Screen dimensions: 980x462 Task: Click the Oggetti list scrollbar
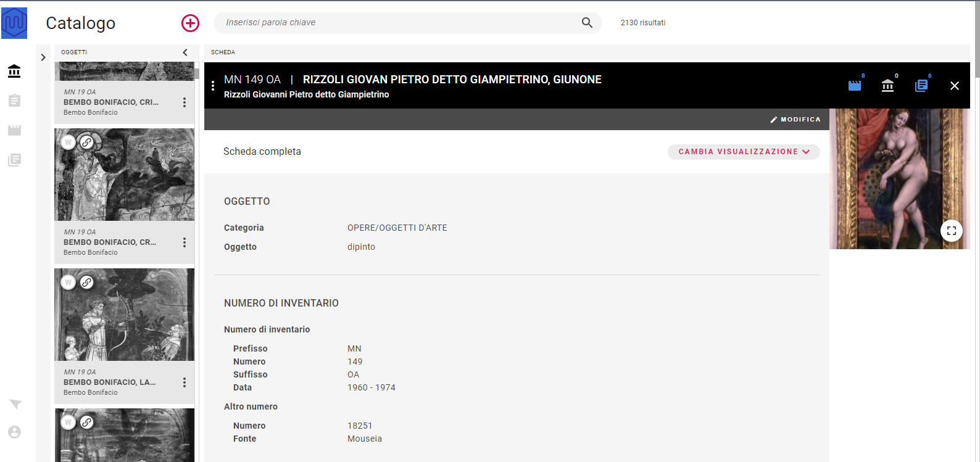pyautogui.click(x=197, y=74)
